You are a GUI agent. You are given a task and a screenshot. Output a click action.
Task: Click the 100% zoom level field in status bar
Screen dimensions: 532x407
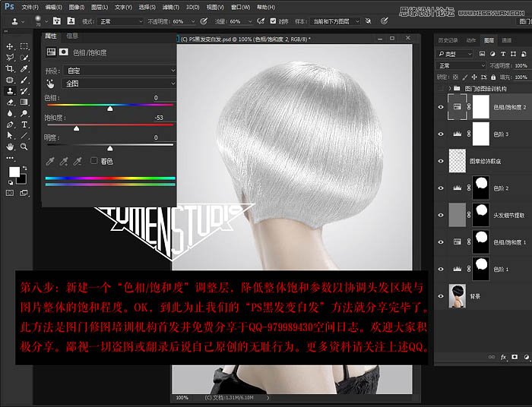pyautogui.click(x=182, y=398)
